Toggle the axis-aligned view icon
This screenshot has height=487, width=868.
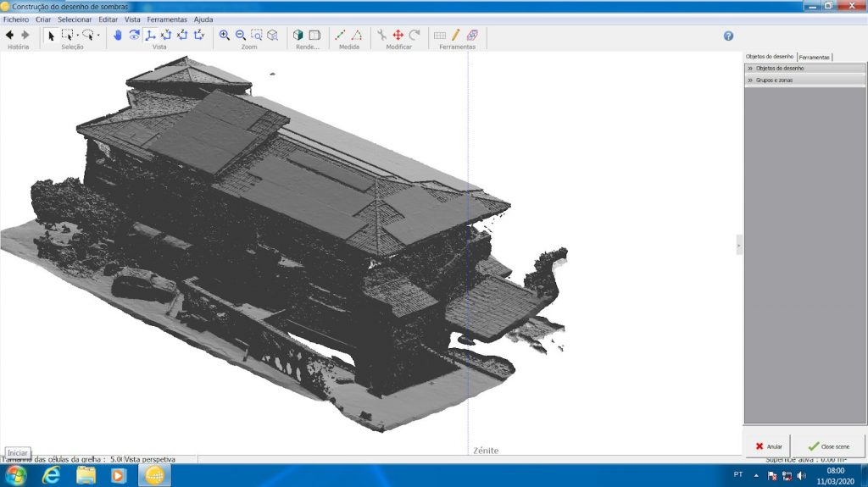pos(150,36)
